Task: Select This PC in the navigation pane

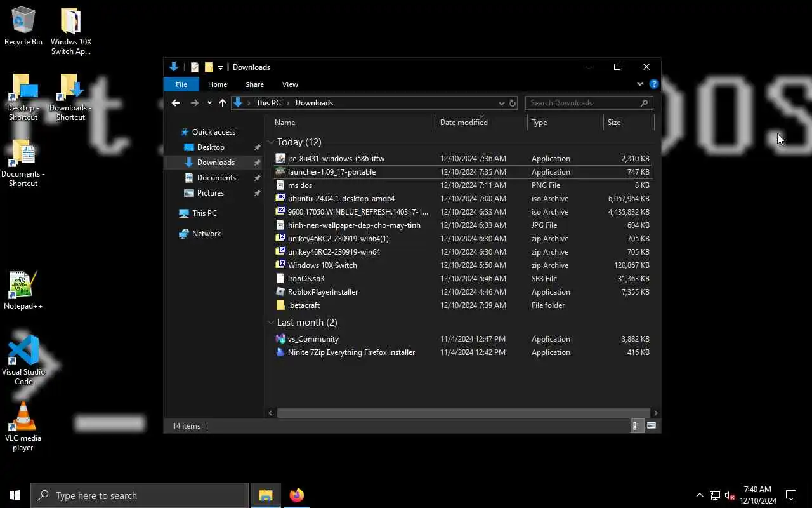Action: [x=204, y=213]
